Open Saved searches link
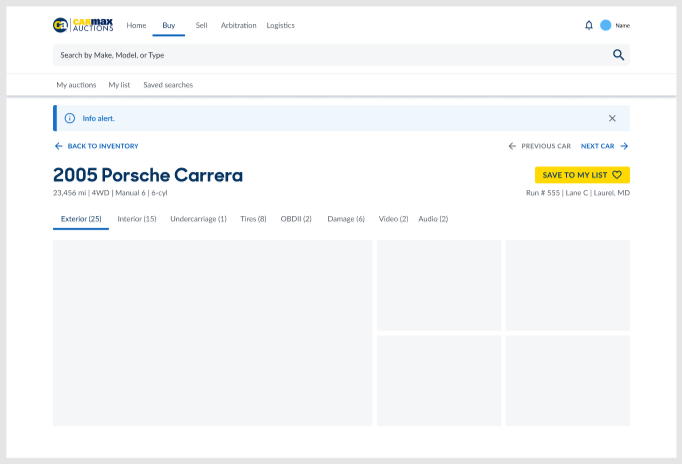 168,85
